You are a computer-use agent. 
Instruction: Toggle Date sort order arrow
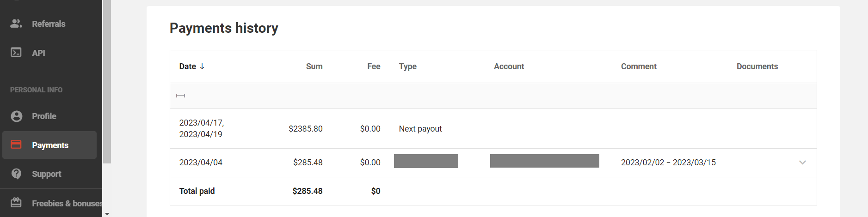(x=202, y=66)
